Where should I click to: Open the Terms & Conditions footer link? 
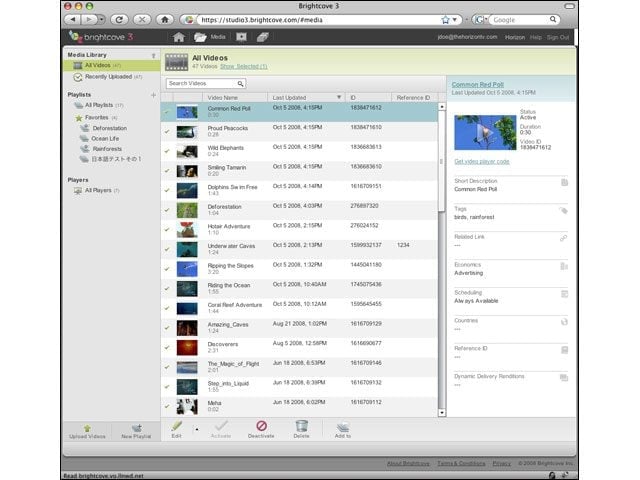click(461, 463)
